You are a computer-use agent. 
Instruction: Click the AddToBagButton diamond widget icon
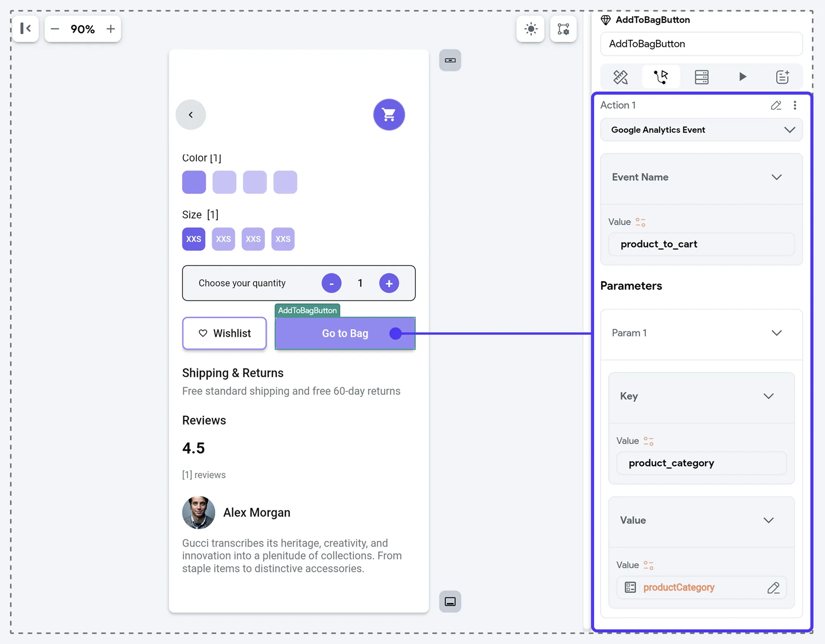[606, 20]
